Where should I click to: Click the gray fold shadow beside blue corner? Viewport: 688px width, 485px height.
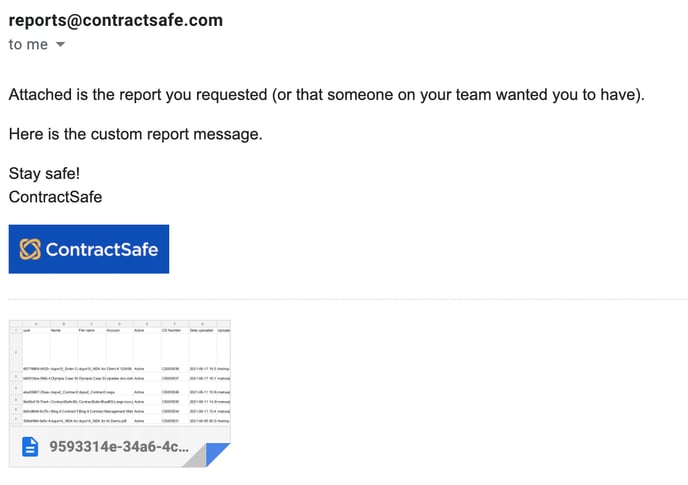(x=195, y=456)
